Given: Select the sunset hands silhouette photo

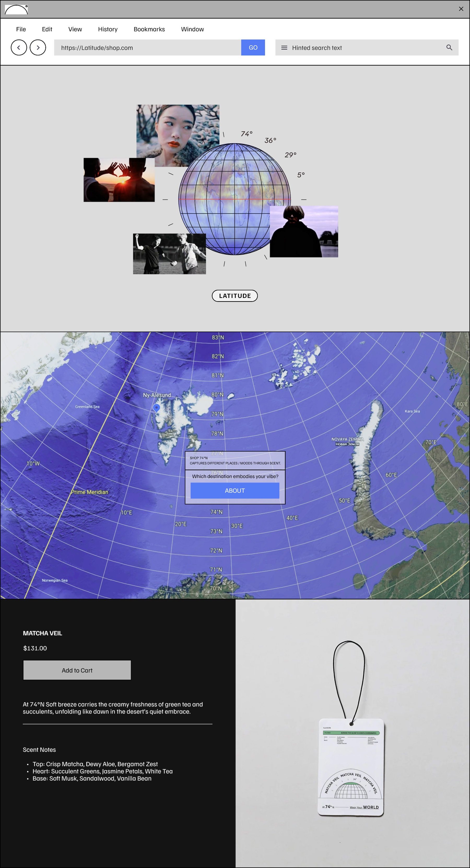Looking at the screenshot, I should click(x=119, y=180).
